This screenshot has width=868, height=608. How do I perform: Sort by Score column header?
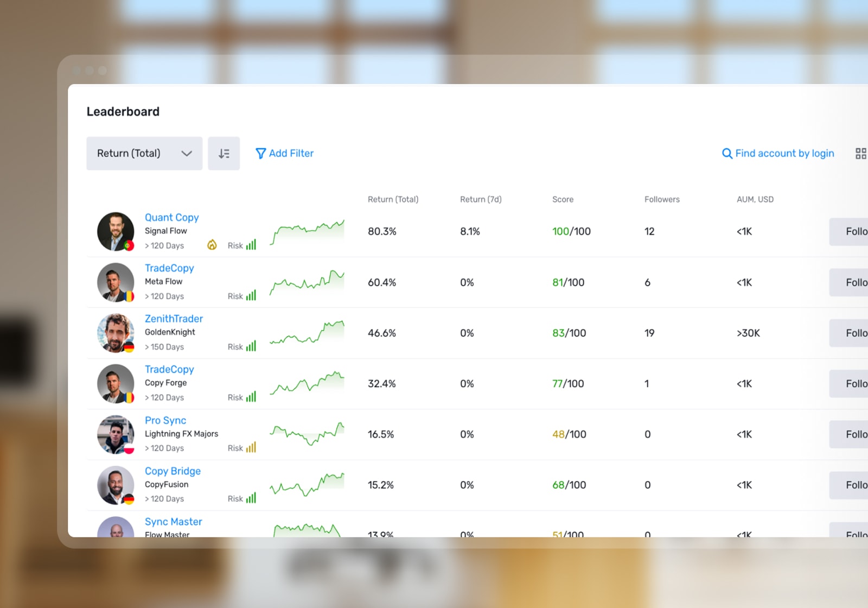563,199
